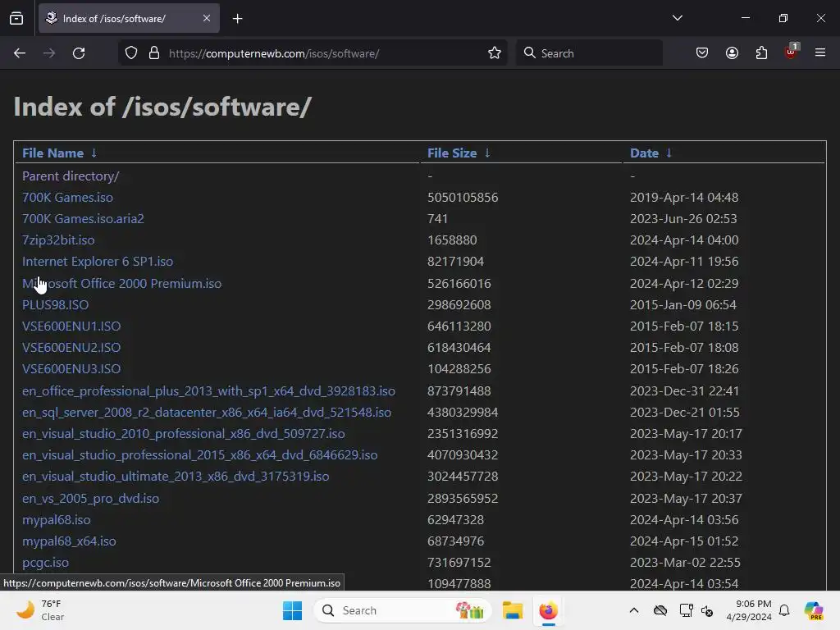840x630 pixels.
Task: Click the File Name descending arrow
Action: click(x=94, y=153)
